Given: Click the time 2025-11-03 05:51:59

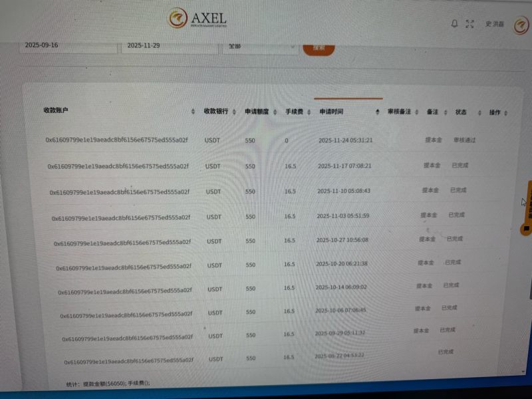Looking at the screenshot, I should (x=343, y=215).
